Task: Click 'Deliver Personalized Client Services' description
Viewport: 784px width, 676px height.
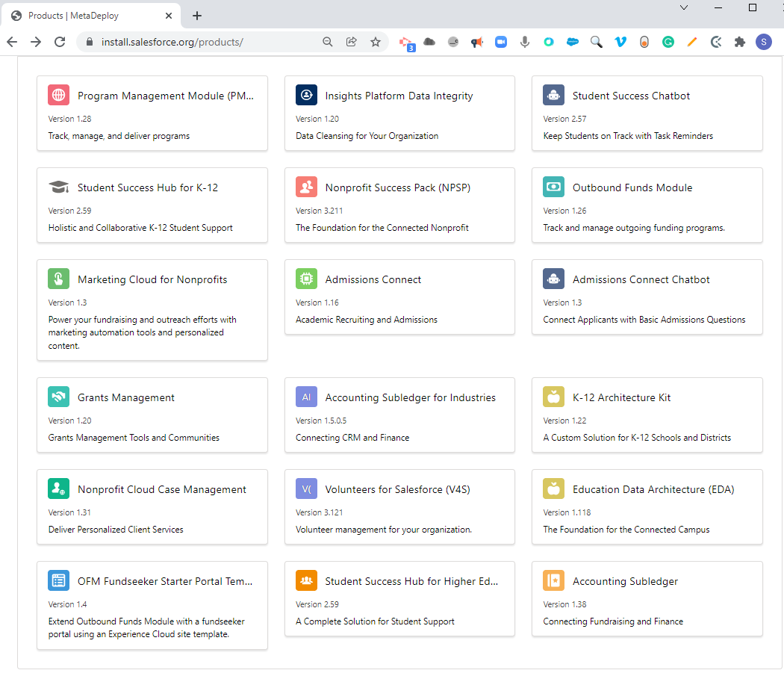Action: click(116, 529)
